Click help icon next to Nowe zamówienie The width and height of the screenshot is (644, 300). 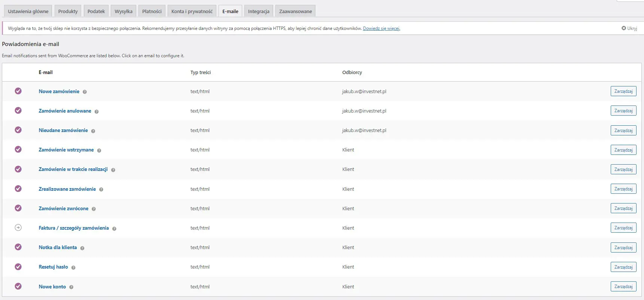click(85, 92)
